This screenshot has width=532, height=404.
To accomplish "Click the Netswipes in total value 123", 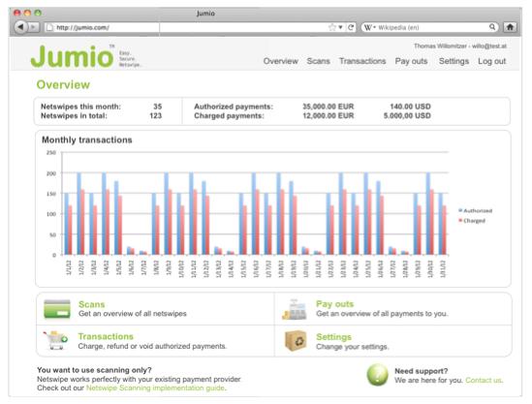I will 156,116.
